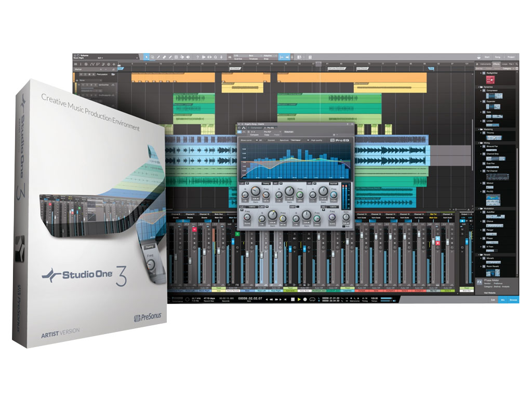Select the Room Reverb thumbnail in the browser
Image resolution: width=532 pixels, height=399 pixels.
(x=493, y=272)
